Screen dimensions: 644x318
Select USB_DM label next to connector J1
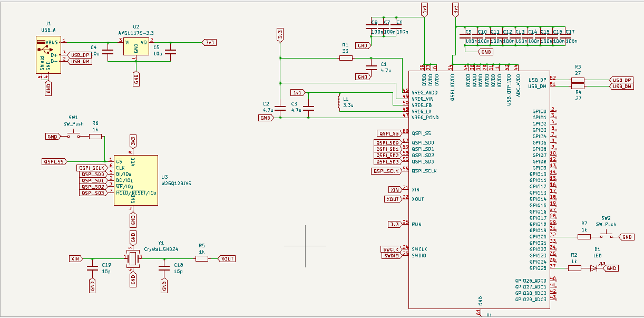(81, 61)
